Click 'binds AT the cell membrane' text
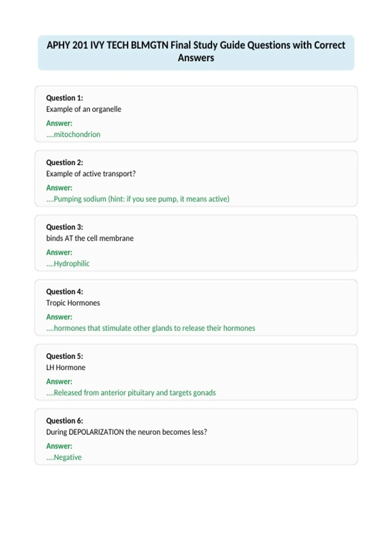The height and width of the screenshot is (556, 392). click(x=90, y=238)
